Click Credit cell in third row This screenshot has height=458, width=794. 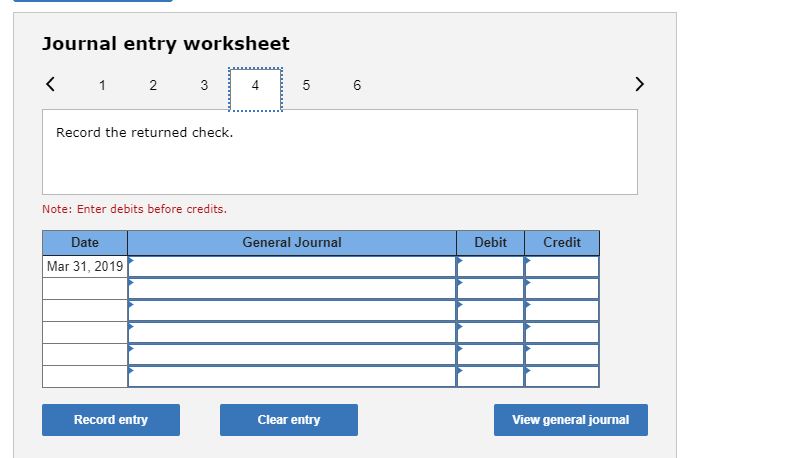562,311
